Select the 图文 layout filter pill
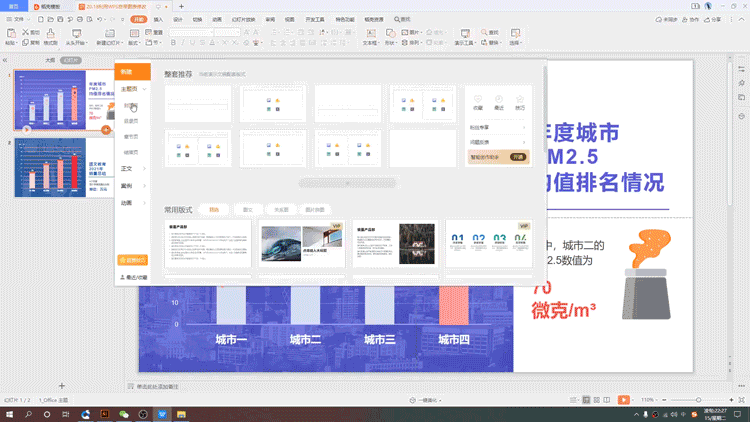This screenshot has width=750, height=422. (x=248, y=210)
